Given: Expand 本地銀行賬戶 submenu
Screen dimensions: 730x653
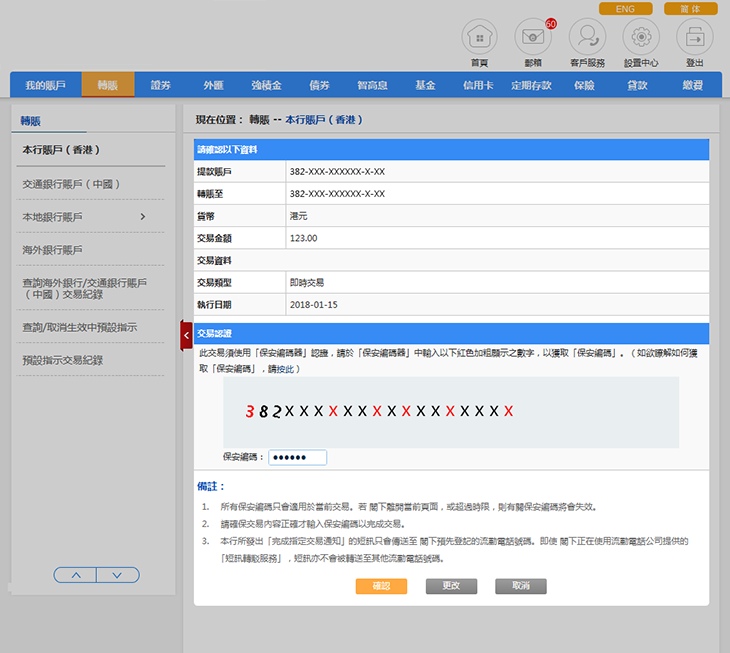Looking at the screenshot, I should tap(142, 217).
